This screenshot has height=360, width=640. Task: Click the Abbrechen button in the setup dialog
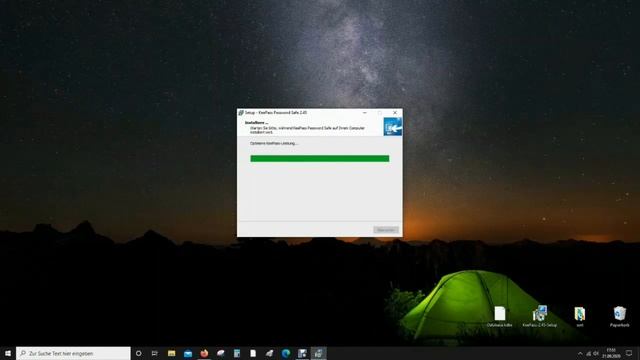(386, 230)
